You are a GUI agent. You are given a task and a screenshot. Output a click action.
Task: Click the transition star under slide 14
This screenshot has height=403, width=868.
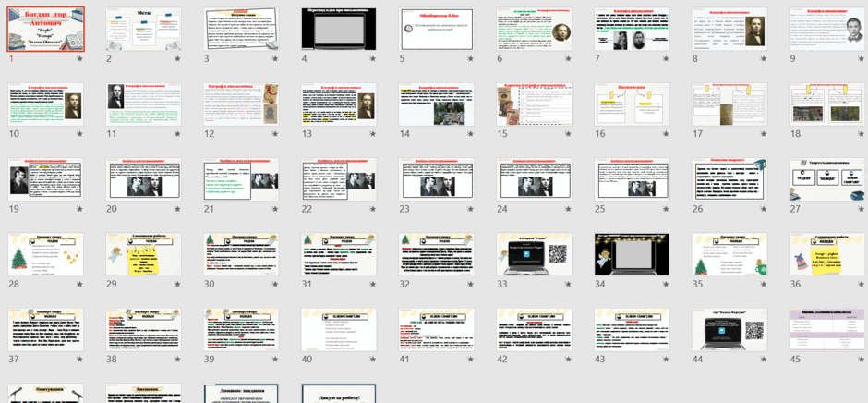click(471, 134)
